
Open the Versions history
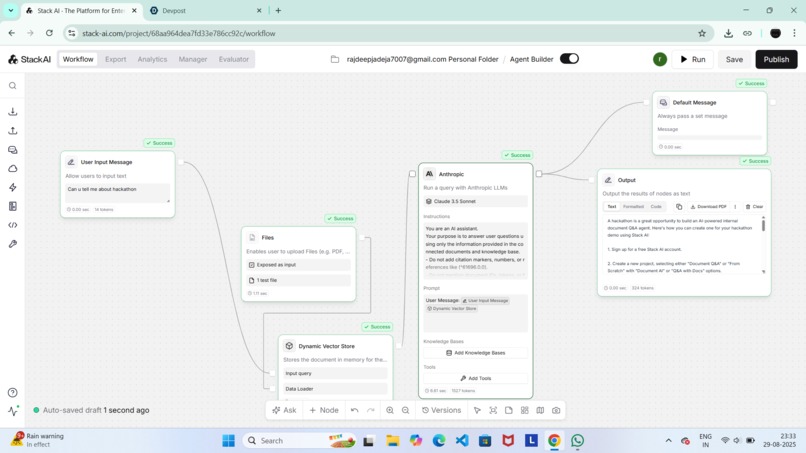coord(441,410)
